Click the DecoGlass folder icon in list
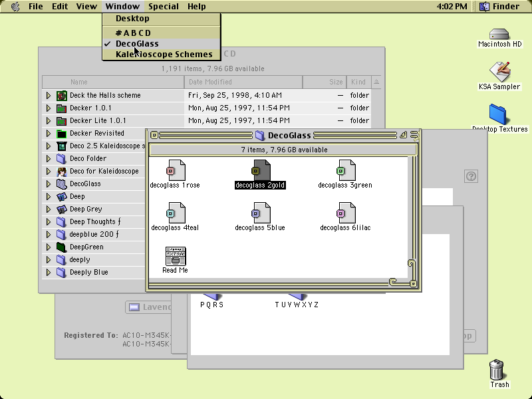 pos(61,184)
